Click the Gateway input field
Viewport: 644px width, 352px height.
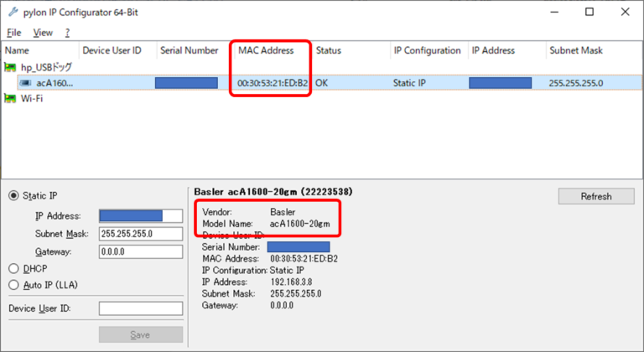click(x=140, y=251)
